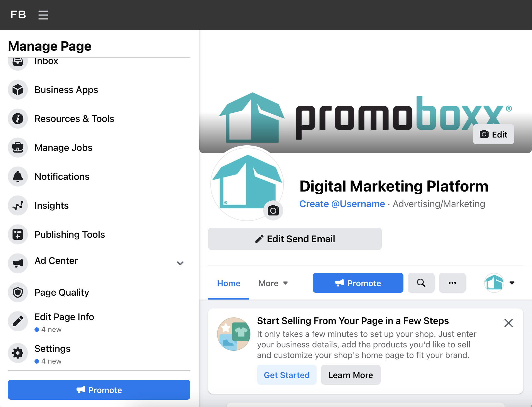Click Start Selling From Your Page heading
This screenshot has width=532, height=407.
pos(353,321)
